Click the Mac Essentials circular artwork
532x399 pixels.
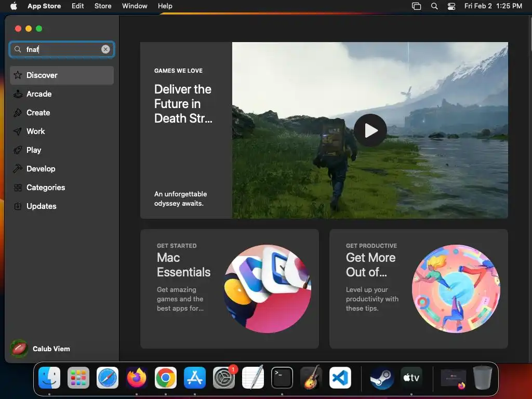268,289
